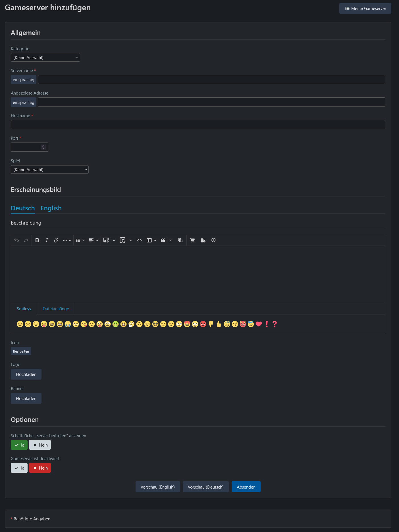The image size is (399, 532).
Task: Open the editor help icon
Action: [x=213, y=240]
